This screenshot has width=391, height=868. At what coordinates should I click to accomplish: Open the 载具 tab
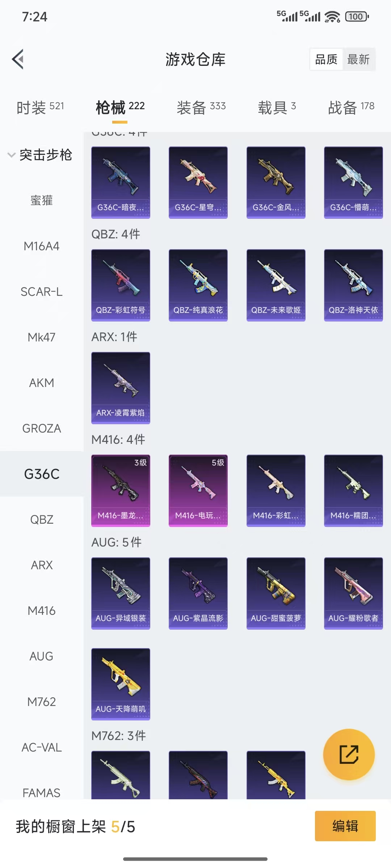click(x=277, y=107)
